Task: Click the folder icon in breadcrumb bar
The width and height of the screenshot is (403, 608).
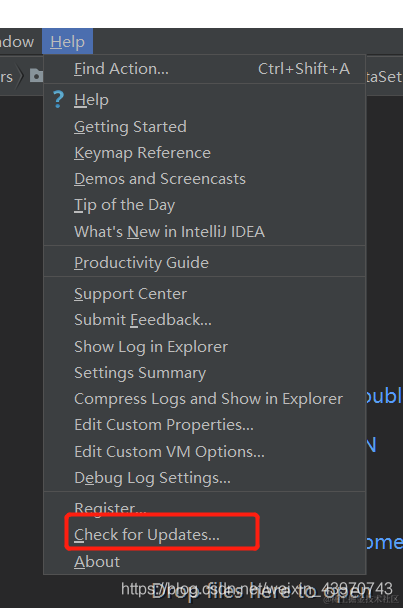Action: coord(36,76)
